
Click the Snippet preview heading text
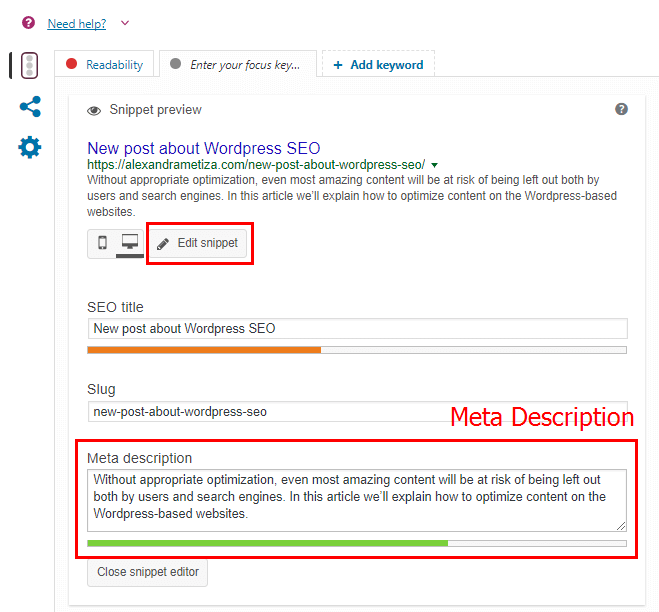(156, 110)
